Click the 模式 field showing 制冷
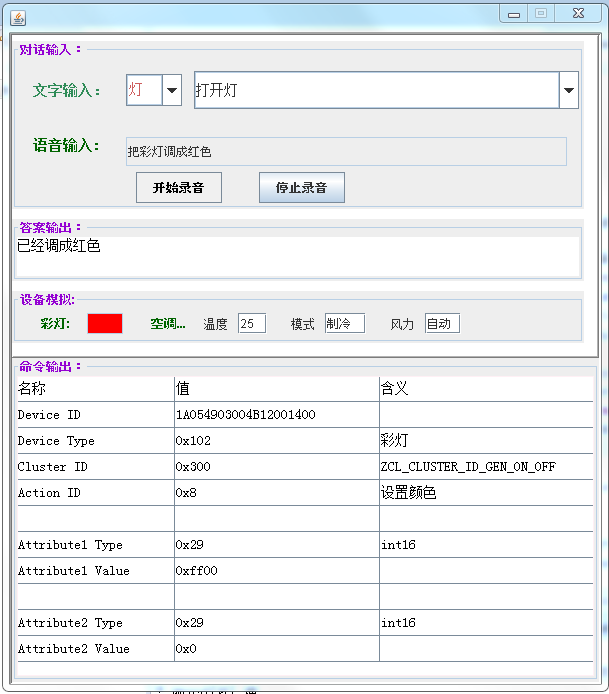 (345, 324)
